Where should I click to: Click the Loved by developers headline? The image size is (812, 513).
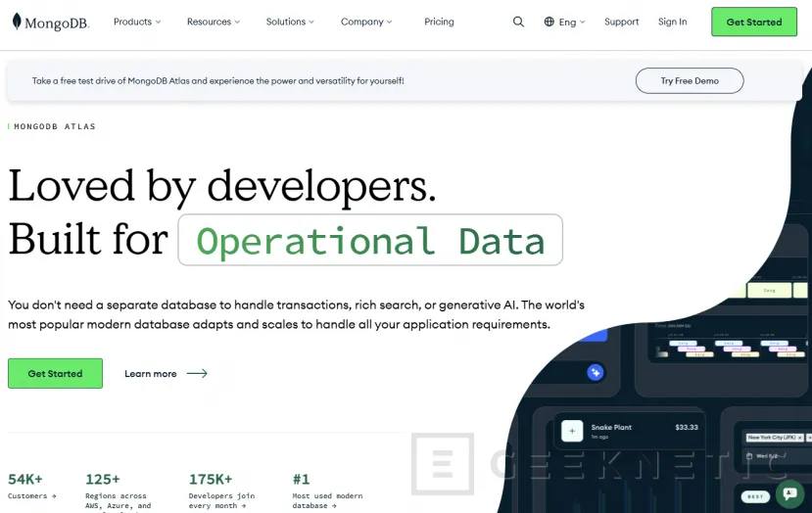click(x=222, y=186)
